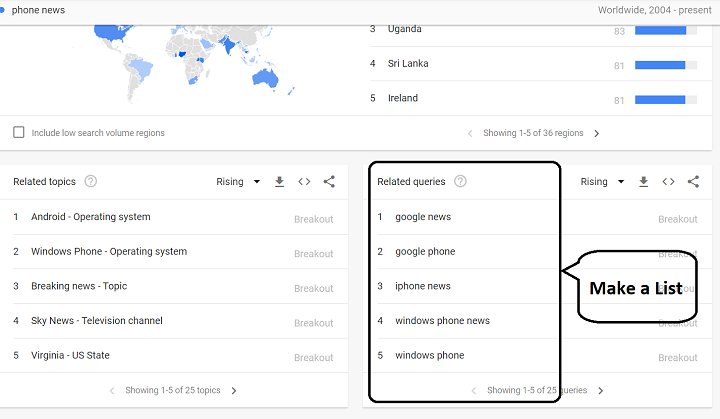The height and width of the screenshot is (419, 720).
Task: Share the Related queries card
Action: 693,182
